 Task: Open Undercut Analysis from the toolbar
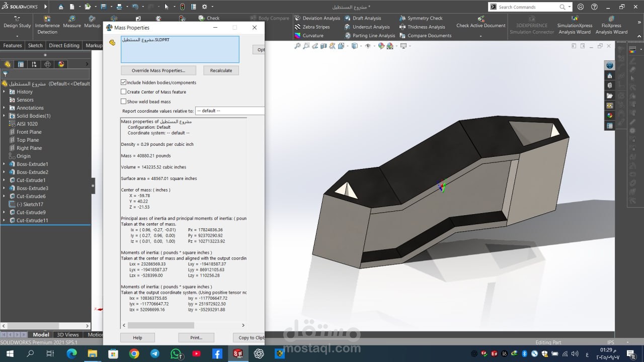click(x=371, y=27)
